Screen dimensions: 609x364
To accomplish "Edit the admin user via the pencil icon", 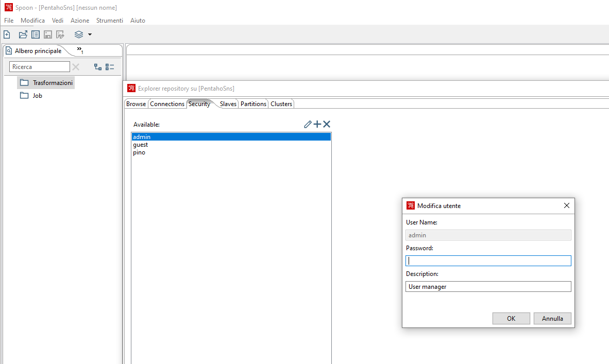I will coord(308,124).
